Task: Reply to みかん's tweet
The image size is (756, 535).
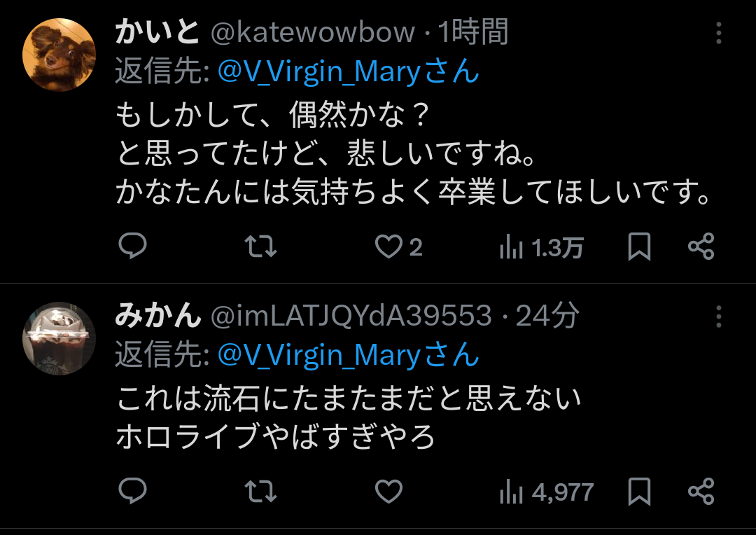Action: pos(132,491)
